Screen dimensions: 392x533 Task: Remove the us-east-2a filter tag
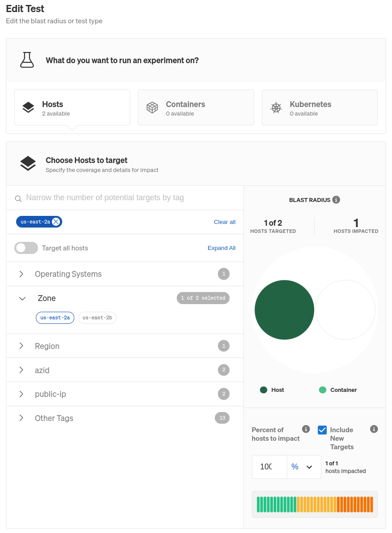55,222
